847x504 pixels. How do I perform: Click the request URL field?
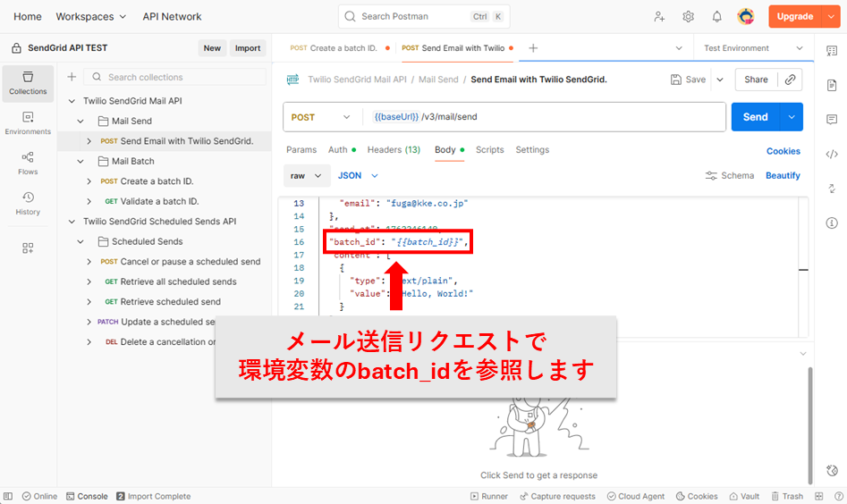pos(546,117)
